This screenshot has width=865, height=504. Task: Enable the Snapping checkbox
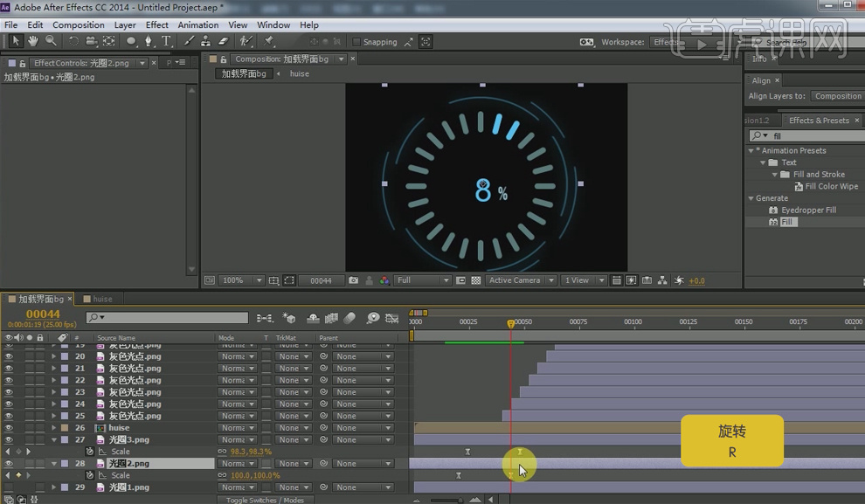pyautogui.click(x=356, y=42)
